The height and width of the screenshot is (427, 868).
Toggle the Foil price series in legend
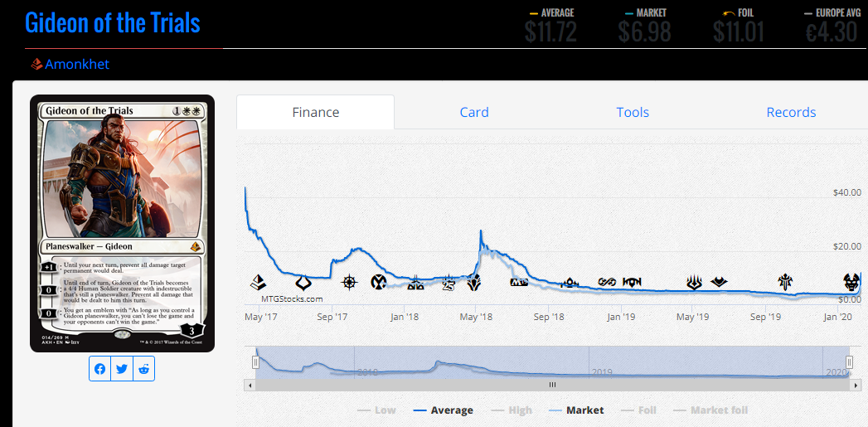639,410
